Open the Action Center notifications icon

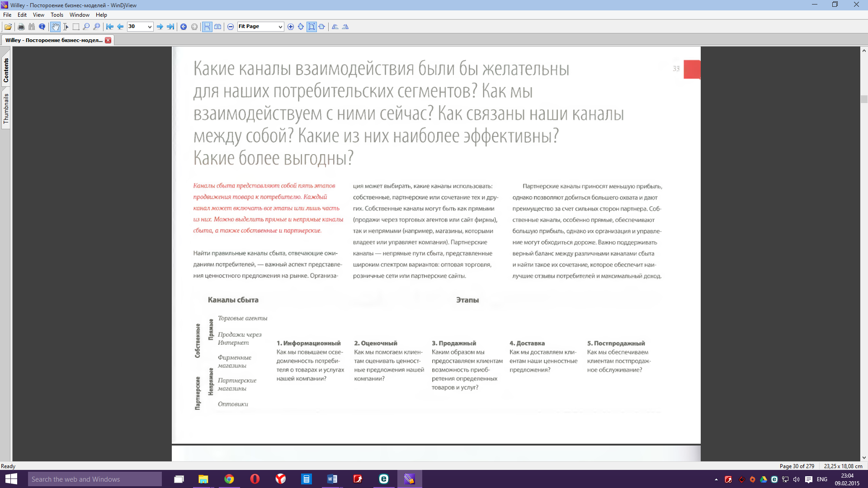click(809, 479)
